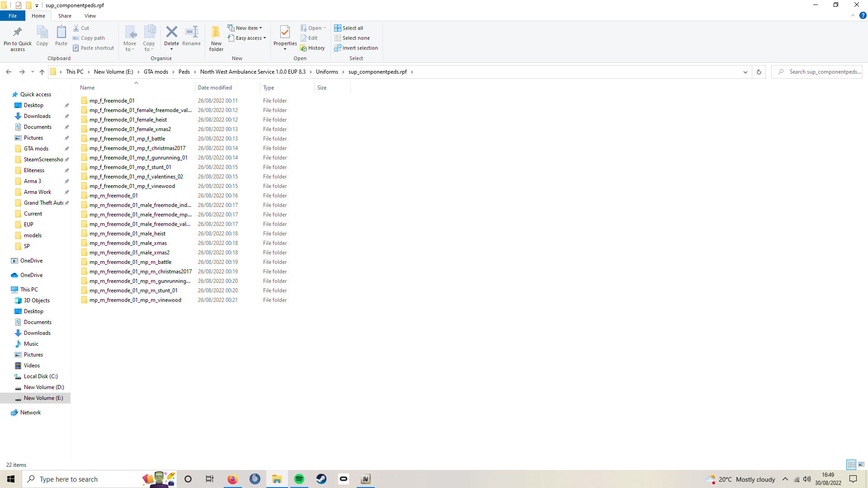
Task: Open Steam from the taskbar
Action: coord(321,479)
